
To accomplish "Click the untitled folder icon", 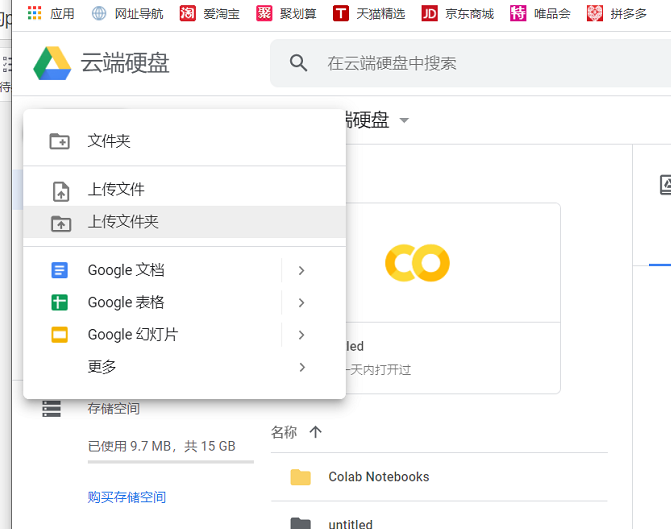I will [300, 523].
